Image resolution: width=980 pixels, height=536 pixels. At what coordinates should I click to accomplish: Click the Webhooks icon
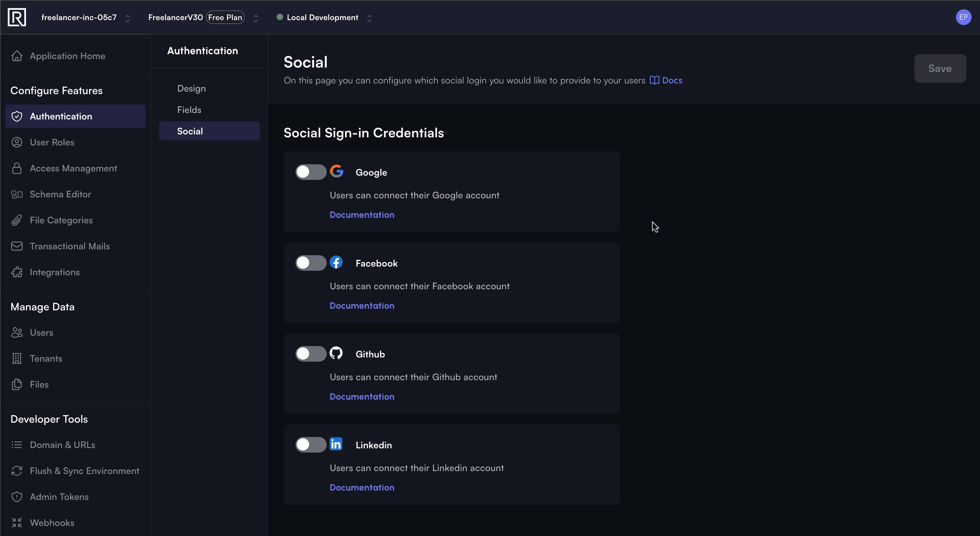click(x=17, y=523)
